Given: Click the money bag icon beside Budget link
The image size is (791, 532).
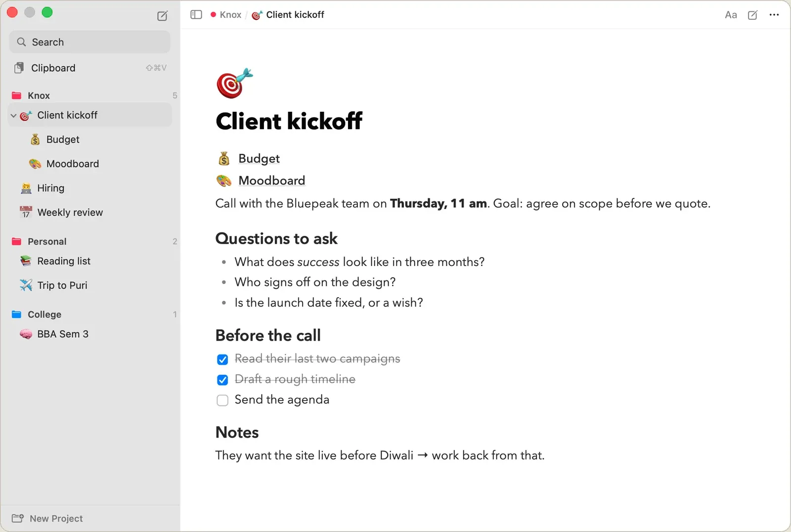Looking at the screenshot, I should [224, 159].
